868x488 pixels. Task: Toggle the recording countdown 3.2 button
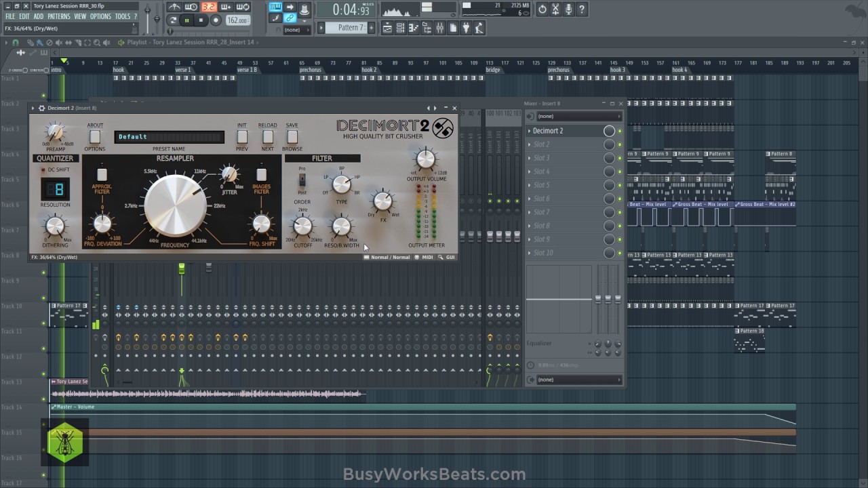tap(208, 7)
